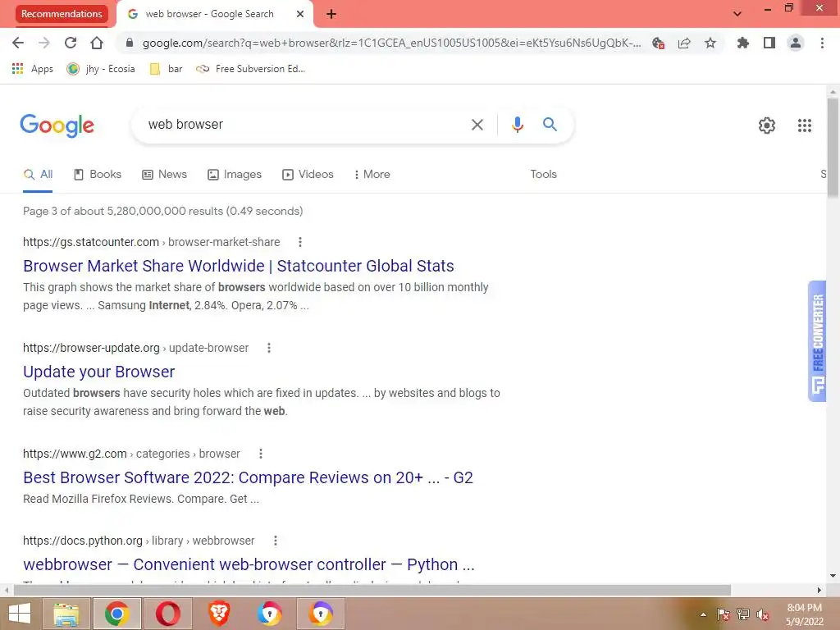Open Google search settings gear
840x630 pixels.
767,126
